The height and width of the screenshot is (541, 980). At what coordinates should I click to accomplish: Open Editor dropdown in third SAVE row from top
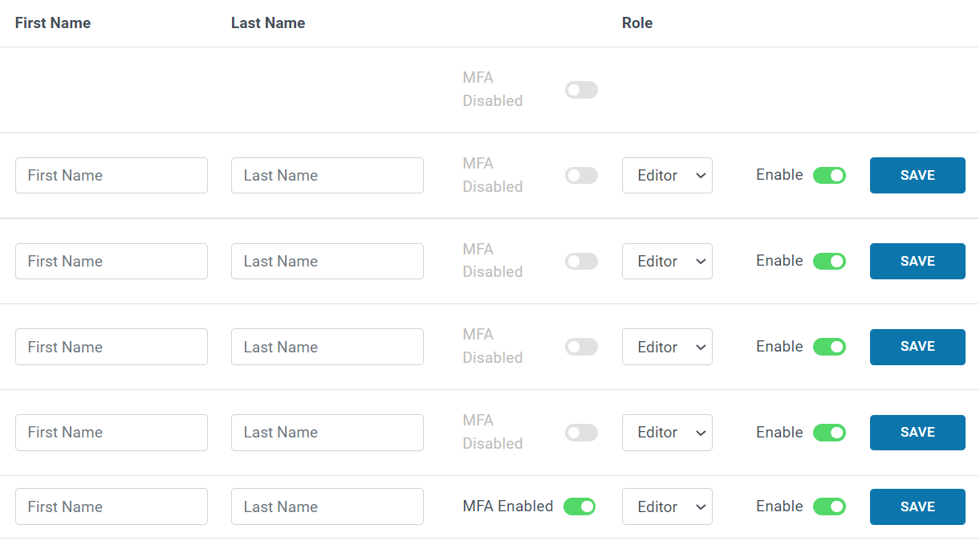click(x=667, y=347)
